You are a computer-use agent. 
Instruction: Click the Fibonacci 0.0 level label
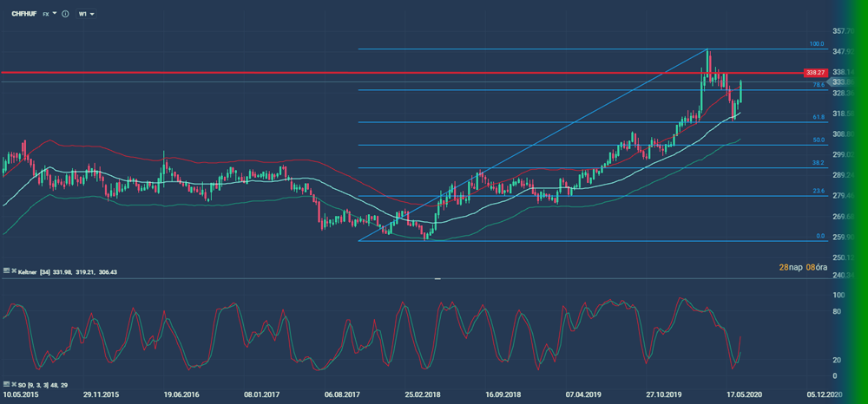point(819,235)
